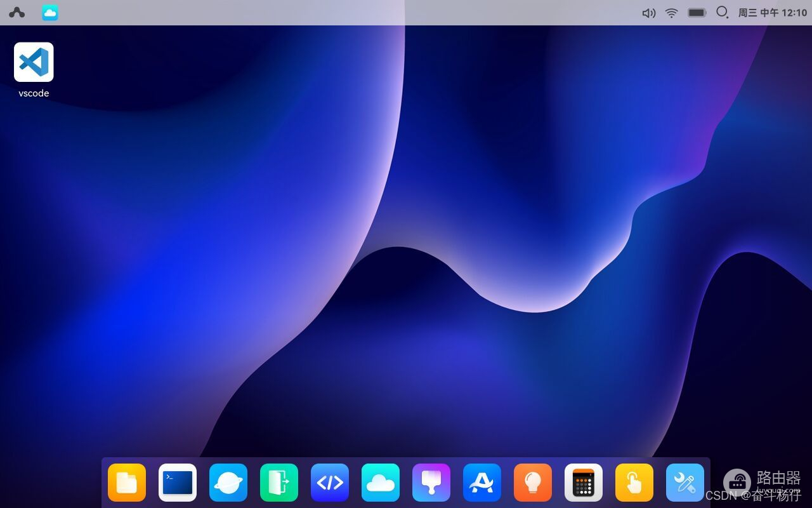Open the search icon in top bar
Screen dimensions: 812x508
tap(722, 12)
